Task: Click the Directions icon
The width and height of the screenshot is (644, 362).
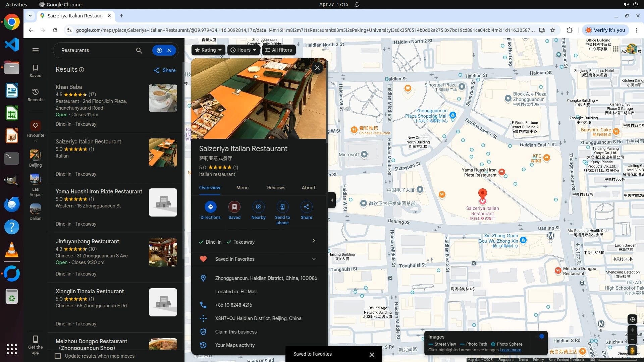Action: coord(210,207)
